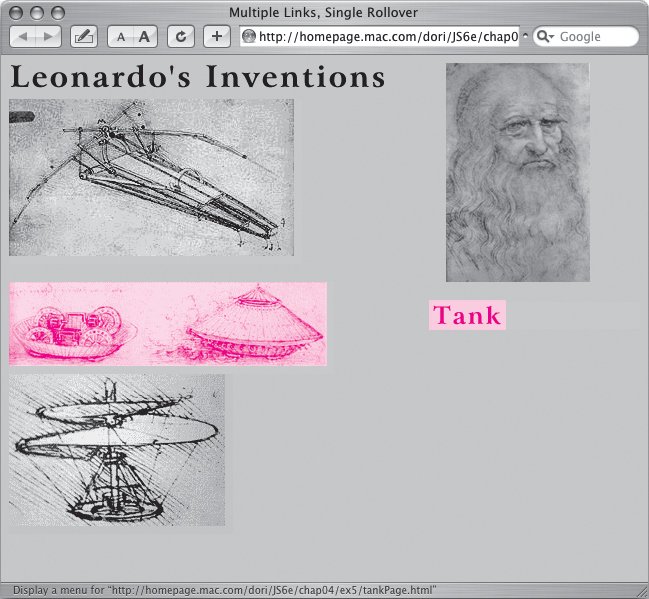Open the pink tank sketch link

coord(168,324)
